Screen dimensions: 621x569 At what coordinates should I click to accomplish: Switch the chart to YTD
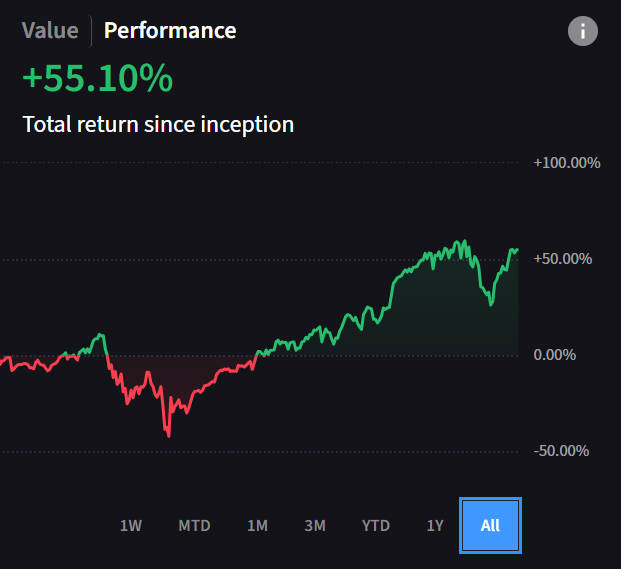coord(376,525)
